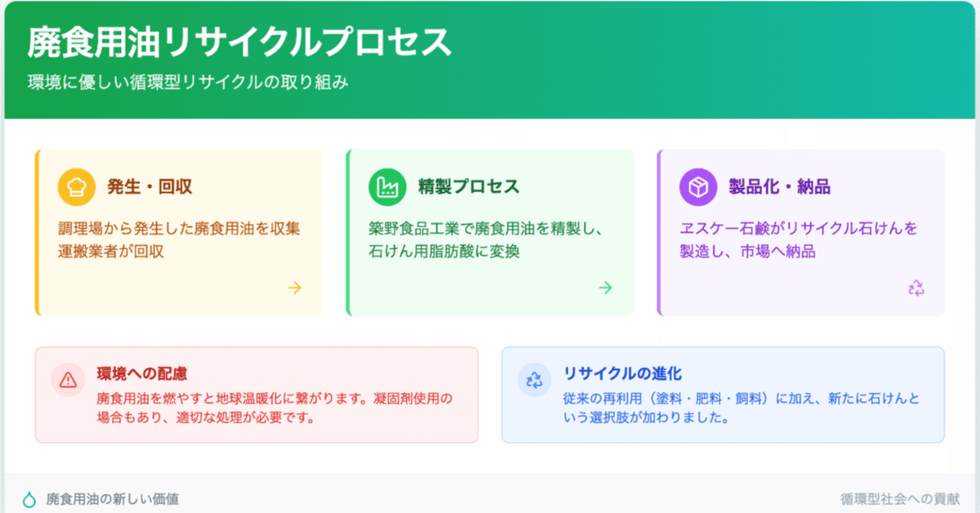Select the 発生・回収 heading
Image resolution: width=980 pixels, height=513 pixels.
point(149,187)
